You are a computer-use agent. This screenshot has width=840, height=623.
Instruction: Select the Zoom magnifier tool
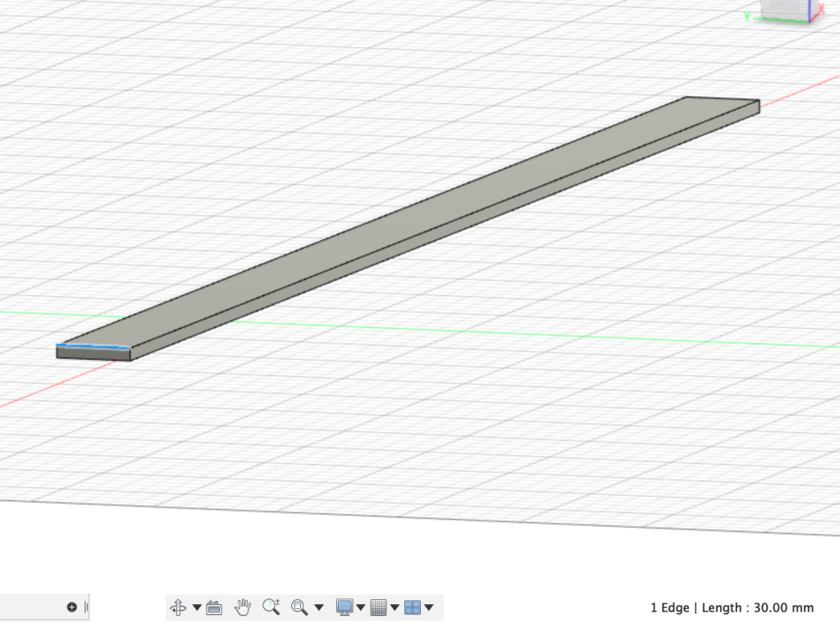coord(272,607)
